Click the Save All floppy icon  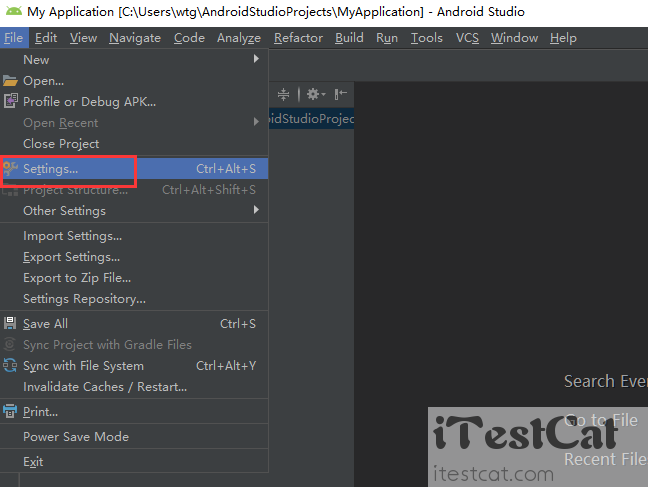tap(10, 323)
